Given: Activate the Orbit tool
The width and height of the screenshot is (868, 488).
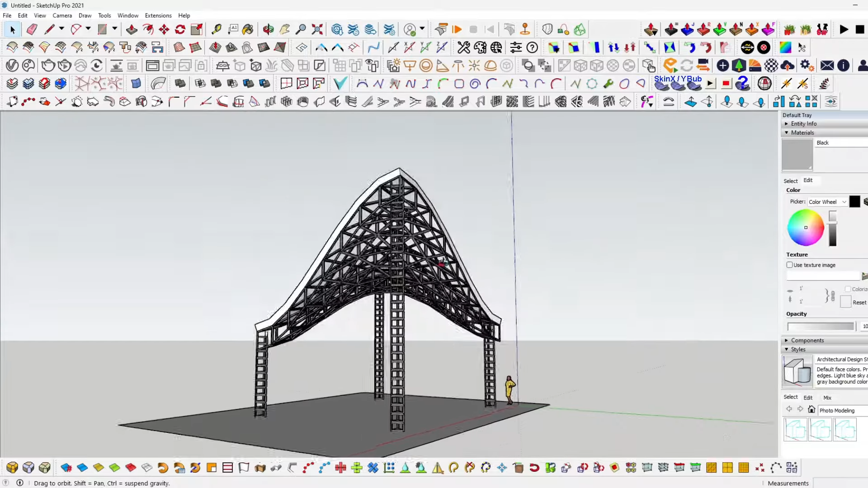Looking at the screenshot, I should click(268, 30).
